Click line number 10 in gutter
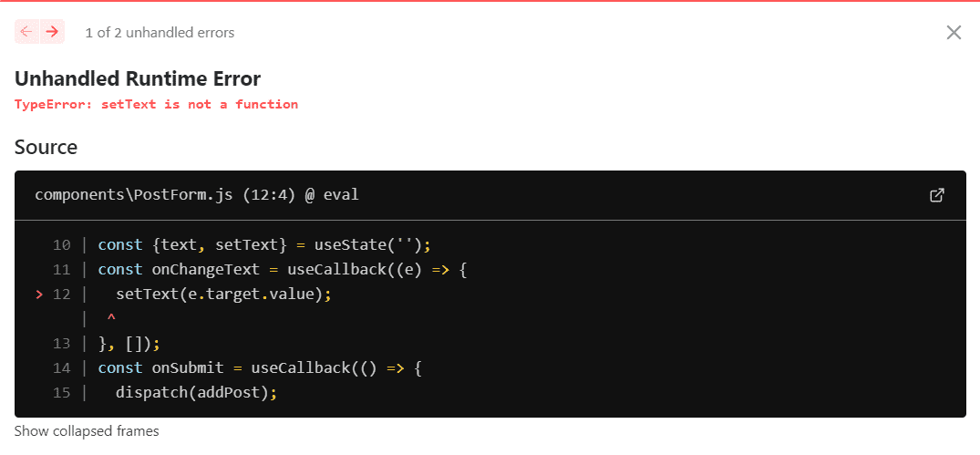This screenshot has height=455, width=980. click(x=61, y=245)
